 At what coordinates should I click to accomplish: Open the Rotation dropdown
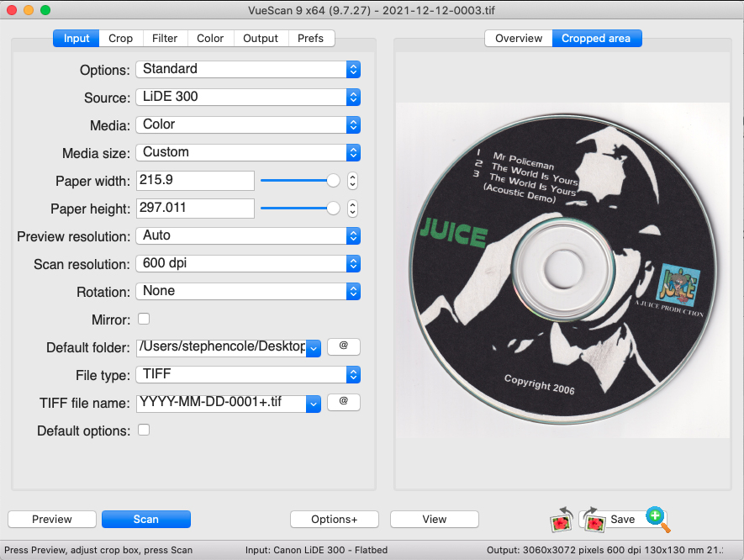[248, 292]
